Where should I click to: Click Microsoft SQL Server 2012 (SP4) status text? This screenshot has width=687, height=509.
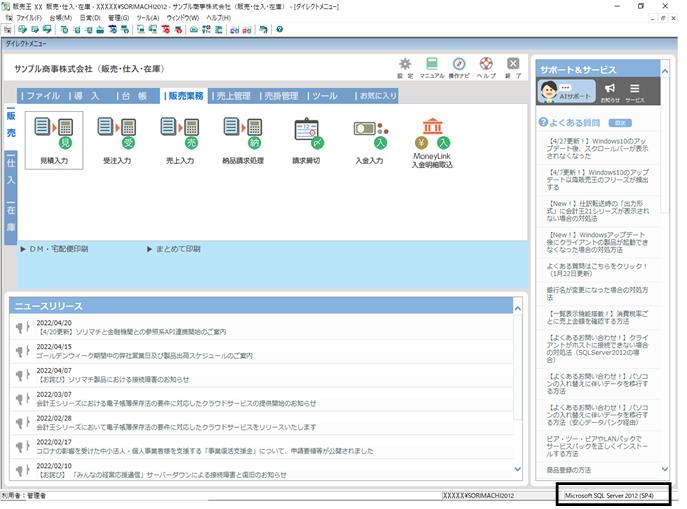click(x=609, y=495)
